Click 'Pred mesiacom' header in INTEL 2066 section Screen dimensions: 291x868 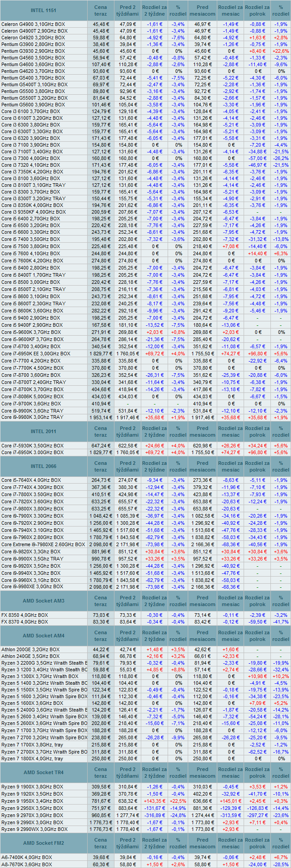click(x=202, y=467)
